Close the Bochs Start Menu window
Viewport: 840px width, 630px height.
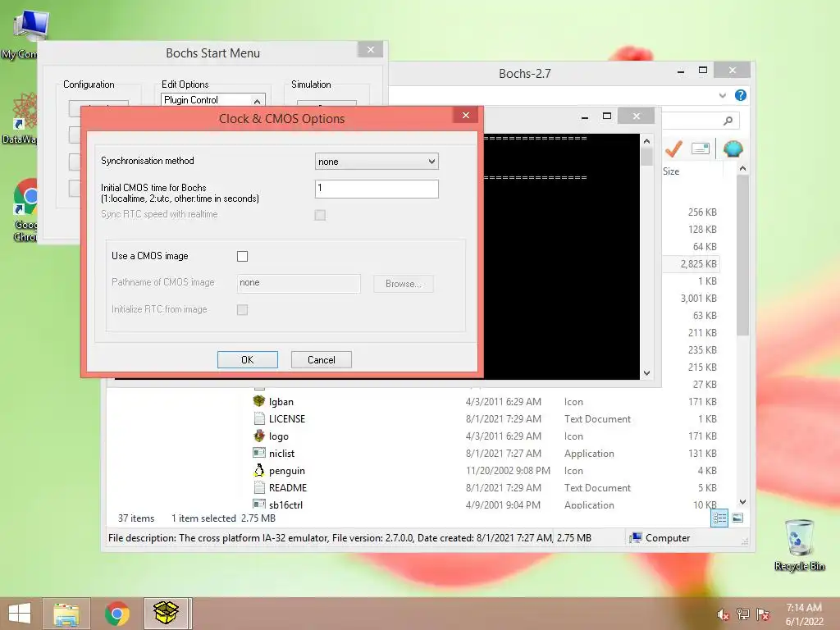click(x=371, y=50)
